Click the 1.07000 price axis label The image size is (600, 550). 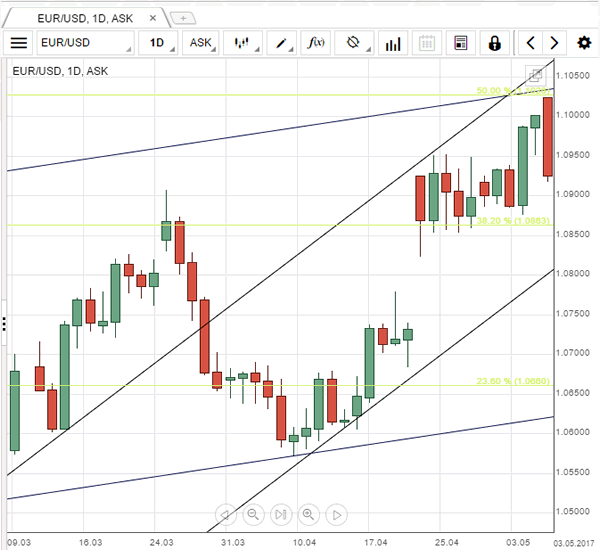(x=573, y=353)
